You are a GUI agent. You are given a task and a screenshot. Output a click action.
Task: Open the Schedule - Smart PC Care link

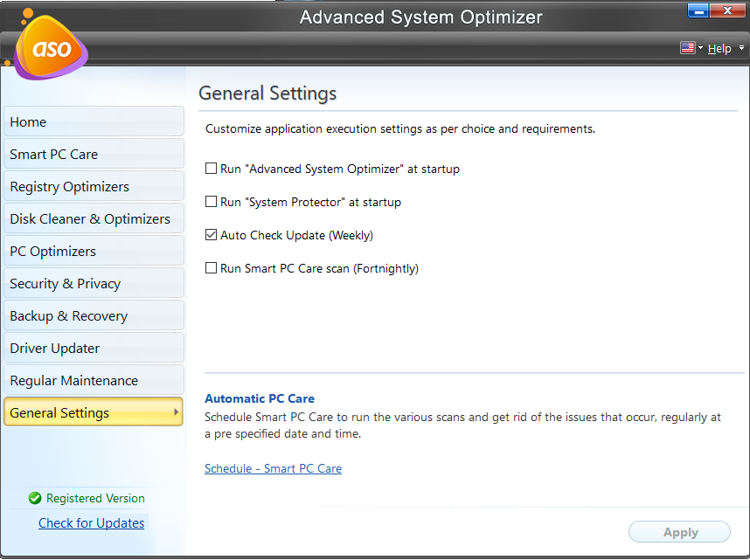(x=273, y=469)
